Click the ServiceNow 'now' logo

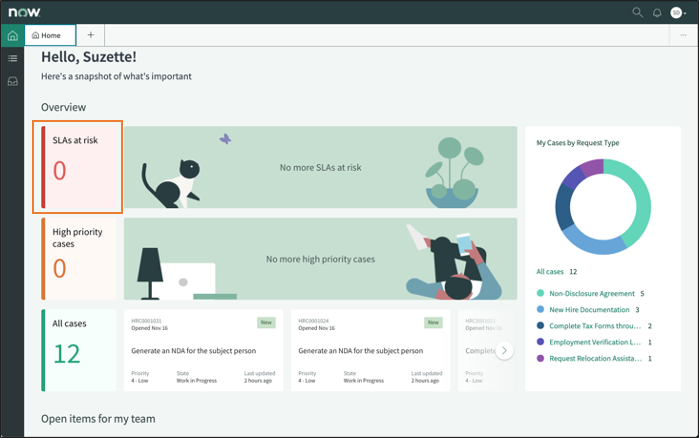pos(25,12)
